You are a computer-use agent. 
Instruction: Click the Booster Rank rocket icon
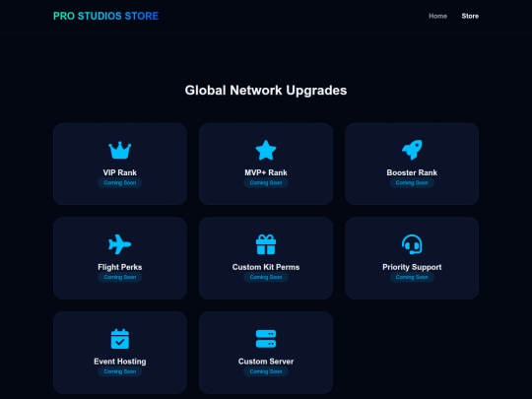pos(412,150)
